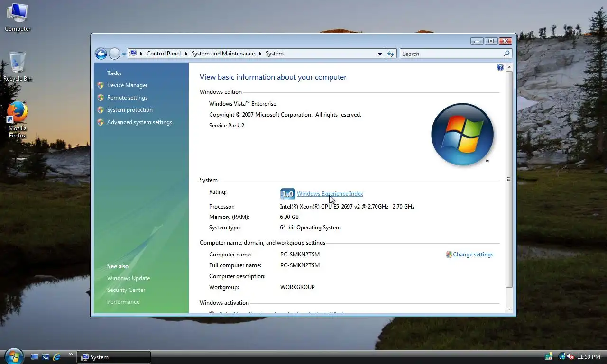Open Performance under See also
Image resolution: width=607 pixels, height=364 pixels.
123,302
